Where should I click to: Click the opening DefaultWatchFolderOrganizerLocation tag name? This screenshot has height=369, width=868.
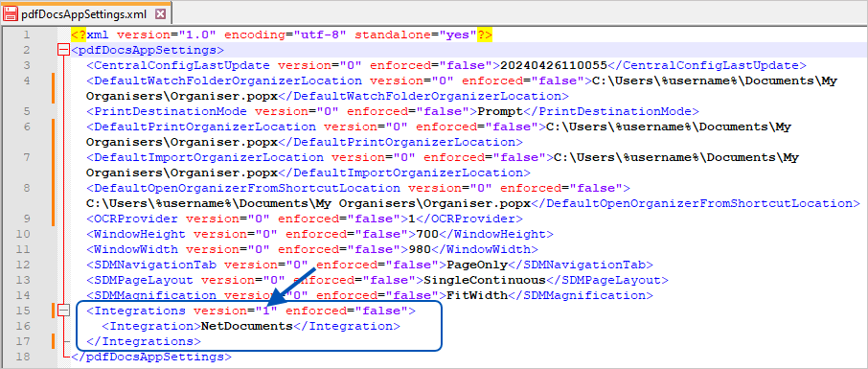228,81
